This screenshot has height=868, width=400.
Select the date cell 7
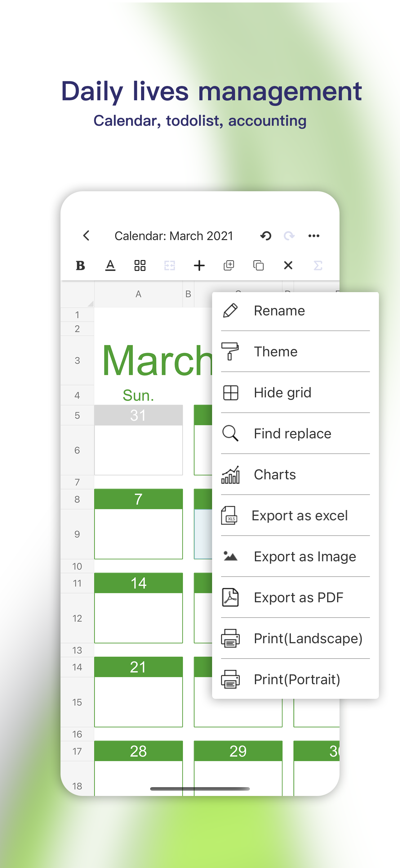(138, 499)
